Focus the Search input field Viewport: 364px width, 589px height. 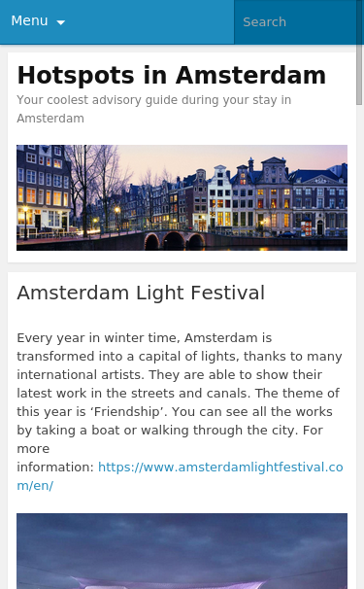coord(295,21)
